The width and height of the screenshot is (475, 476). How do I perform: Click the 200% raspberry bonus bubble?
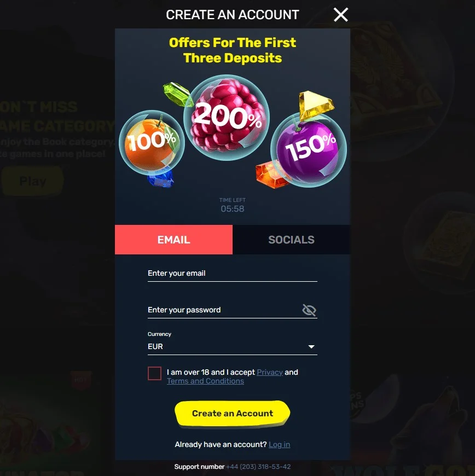click(x=227, y=118)
